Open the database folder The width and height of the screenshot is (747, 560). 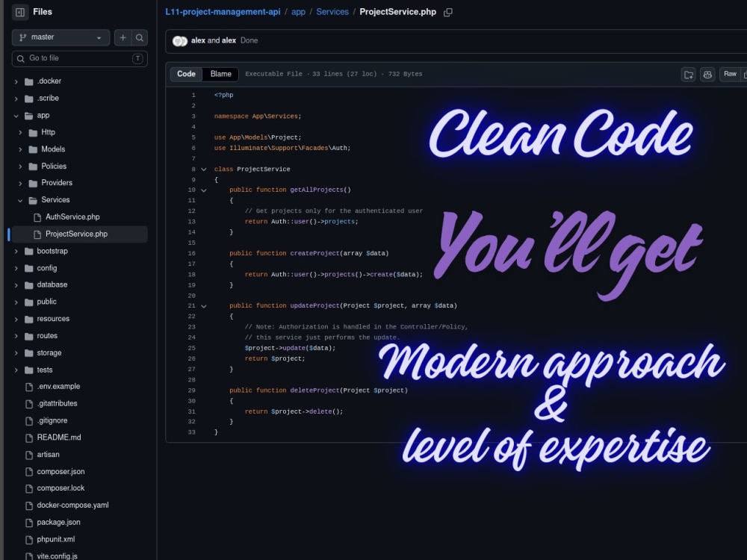pos(52,284)
